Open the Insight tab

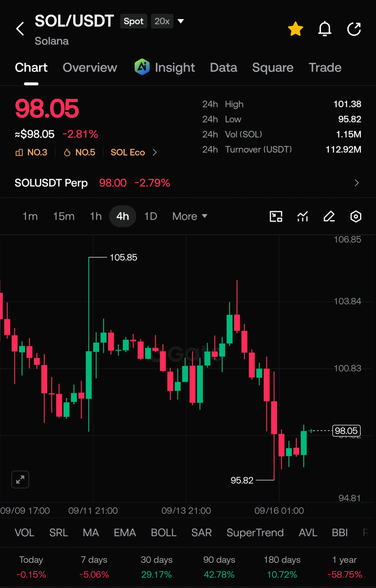pos(175,68)
